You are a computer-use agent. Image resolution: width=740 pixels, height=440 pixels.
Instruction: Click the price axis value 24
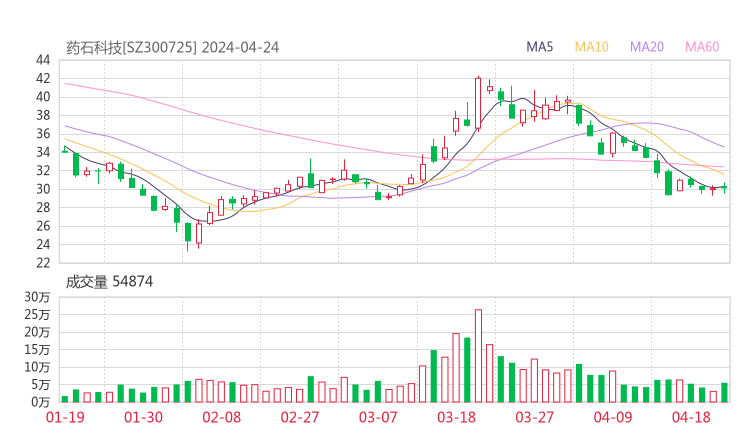[43, 244]
